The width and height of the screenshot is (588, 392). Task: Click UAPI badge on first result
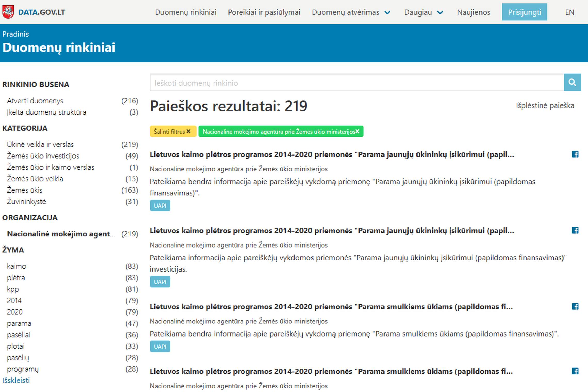[x=160, y=206]
